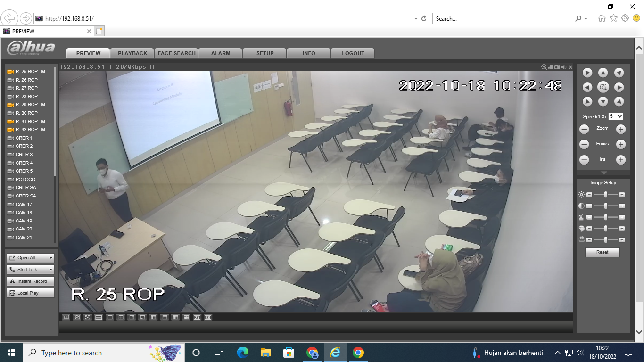
Task: Click the Instant Record button
Action: [31, 281]
